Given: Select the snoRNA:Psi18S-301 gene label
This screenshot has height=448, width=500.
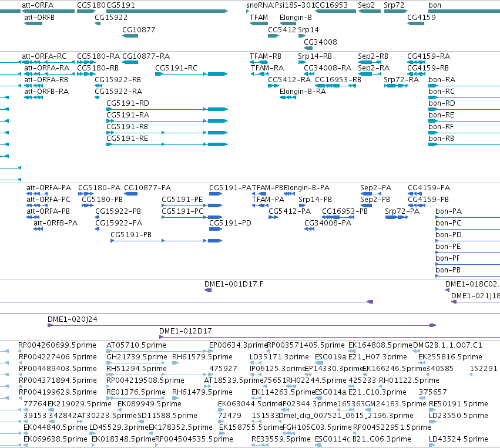Looking at the screenshot, I should pos(280,5).
